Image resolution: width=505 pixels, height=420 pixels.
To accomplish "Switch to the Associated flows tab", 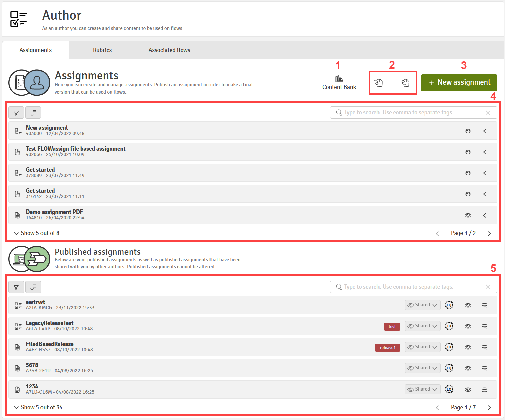I will point(169,50).
